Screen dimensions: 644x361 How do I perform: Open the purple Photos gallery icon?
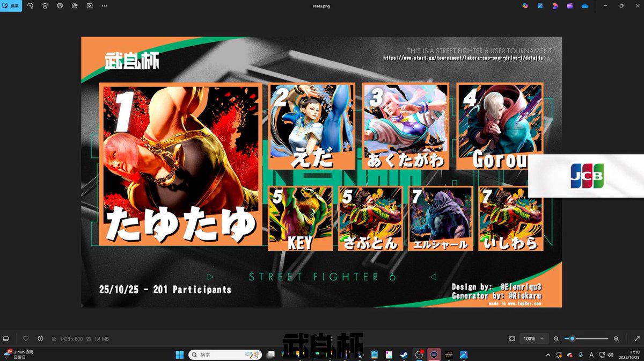point(569,6)
